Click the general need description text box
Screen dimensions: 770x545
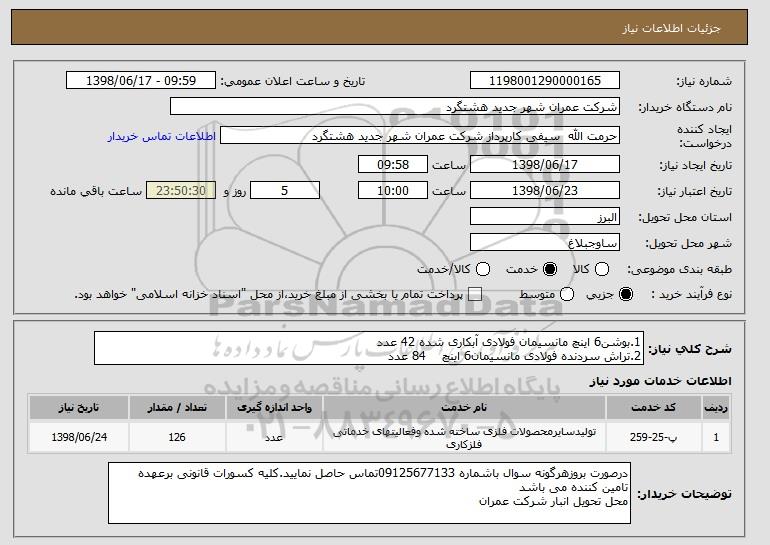(369, 348)
